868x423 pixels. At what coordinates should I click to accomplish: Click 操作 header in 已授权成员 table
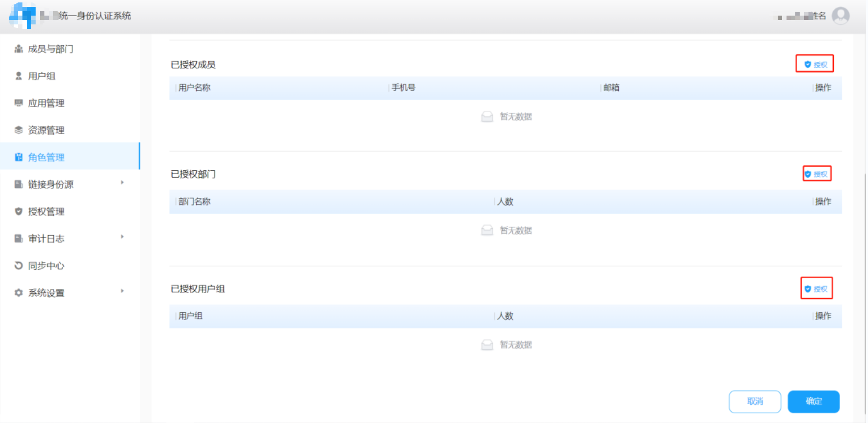(823, 88)
